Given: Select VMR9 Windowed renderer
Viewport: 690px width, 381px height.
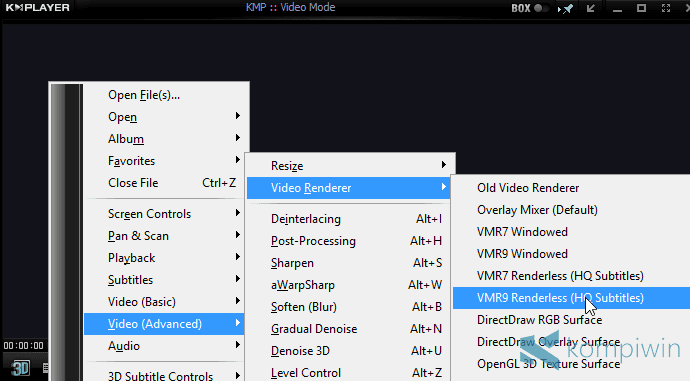Looking at the screenshot, I should coord(571,254).
